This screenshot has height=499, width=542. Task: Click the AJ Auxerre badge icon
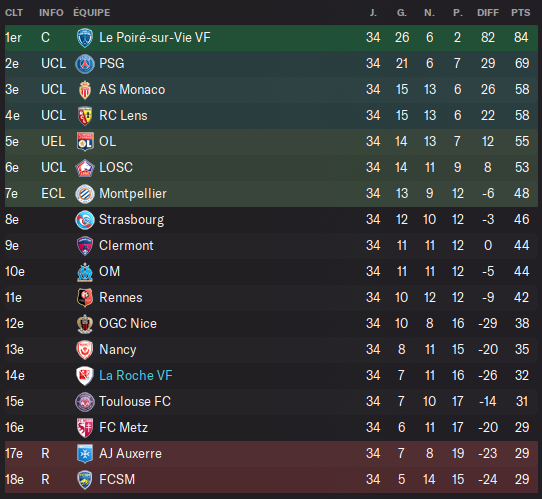85,454
